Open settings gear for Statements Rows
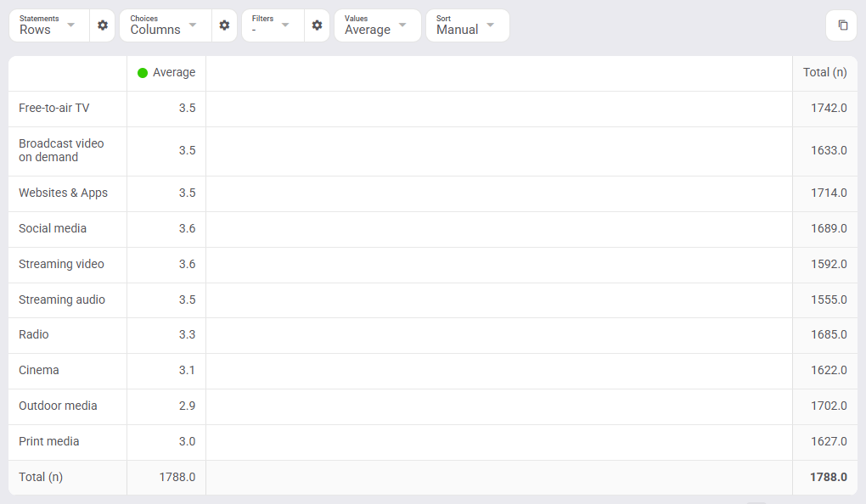This screenshot has width=866, height=504. pyautogui.click(x=103, y=25)
